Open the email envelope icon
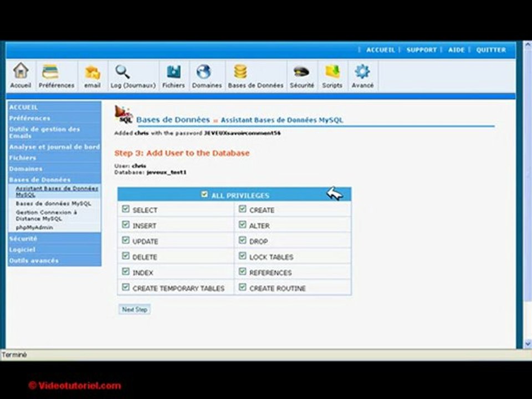This screenshot has width=532, height=399. point(93,72)
